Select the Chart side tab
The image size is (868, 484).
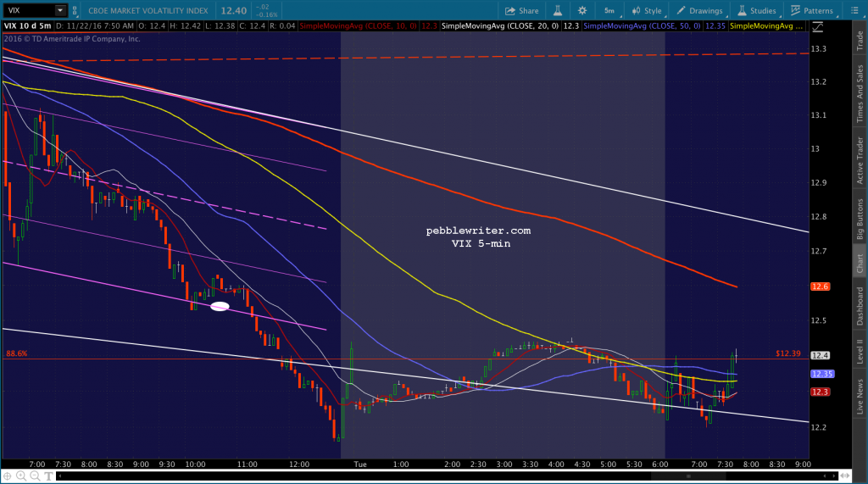tap(860, 263)
